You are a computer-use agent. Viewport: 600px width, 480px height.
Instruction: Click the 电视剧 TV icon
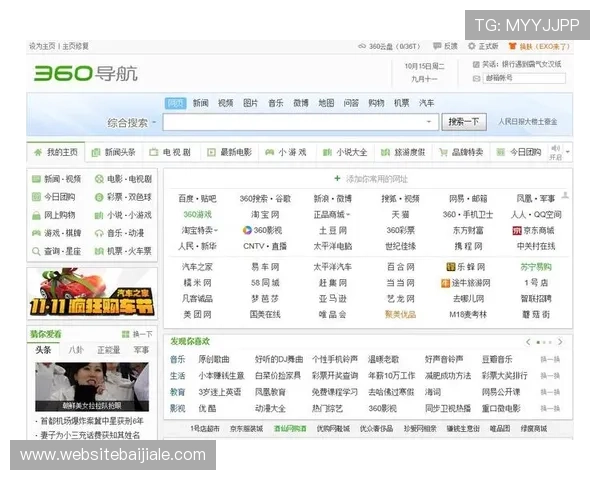tap(153, 152)
